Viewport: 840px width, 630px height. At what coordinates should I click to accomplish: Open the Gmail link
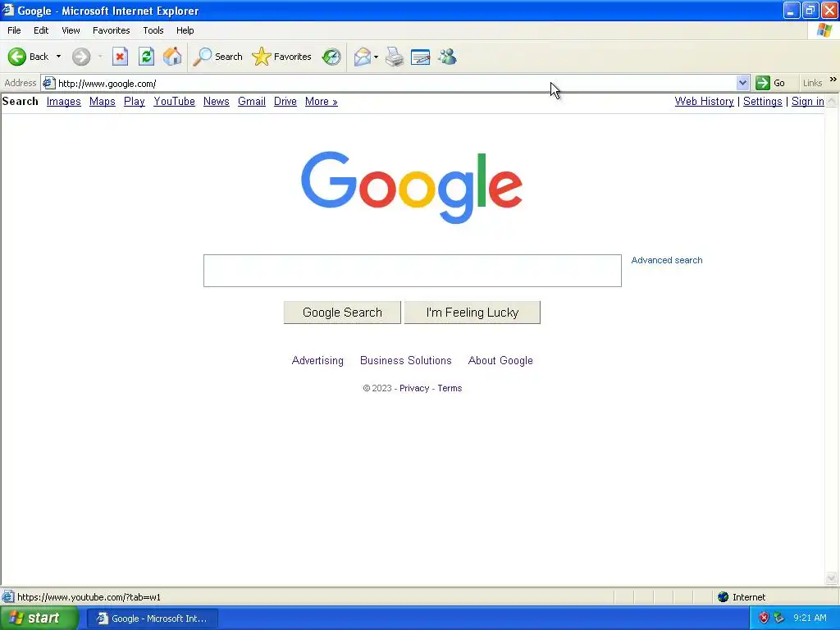pyautogui.click(x=252, y=101)
